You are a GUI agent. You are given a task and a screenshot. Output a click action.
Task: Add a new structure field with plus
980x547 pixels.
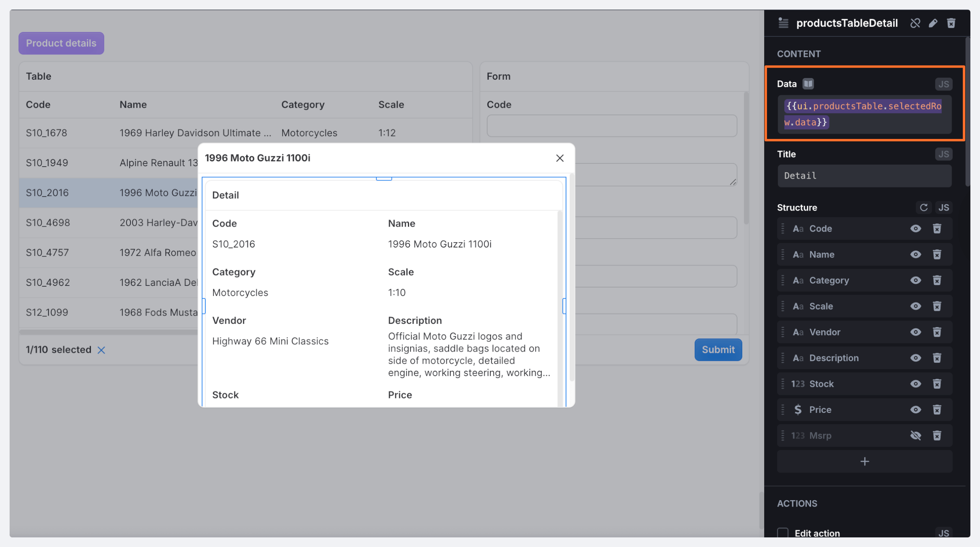(x=864, y=461)
